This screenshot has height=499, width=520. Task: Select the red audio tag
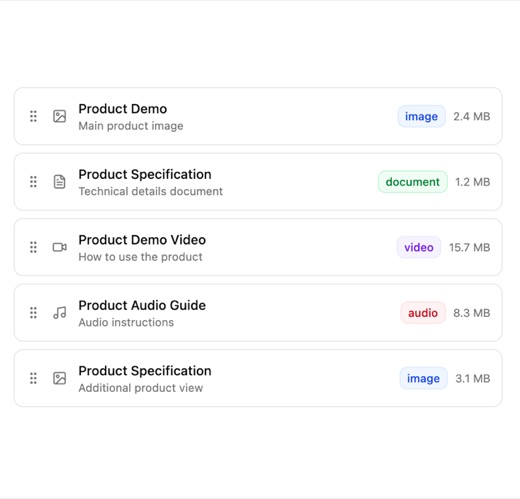[423, 313]
